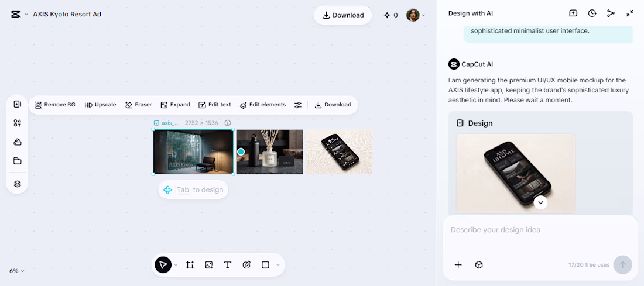Click the 17/20 free uses label

click(x=589, y=265)
